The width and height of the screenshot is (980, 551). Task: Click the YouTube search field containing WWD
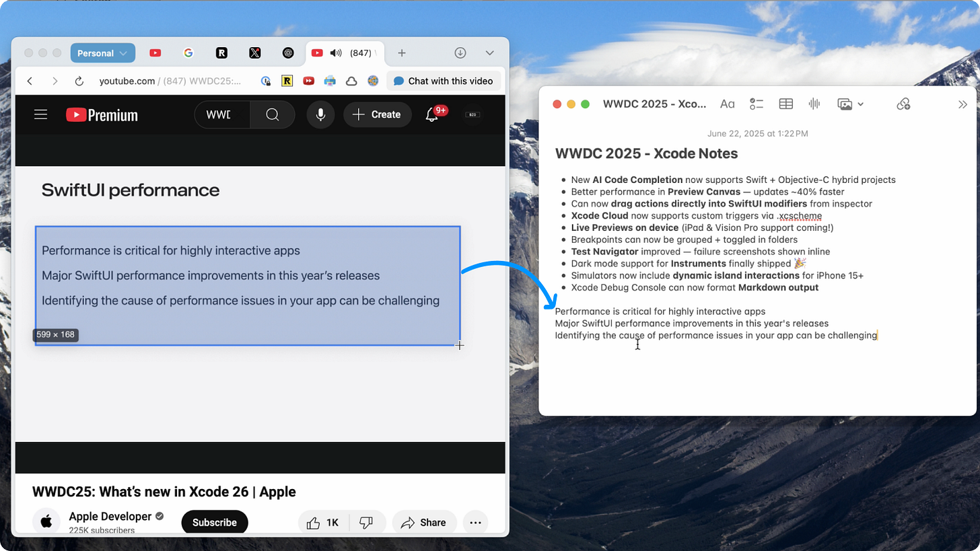click(x=222, y=114)
